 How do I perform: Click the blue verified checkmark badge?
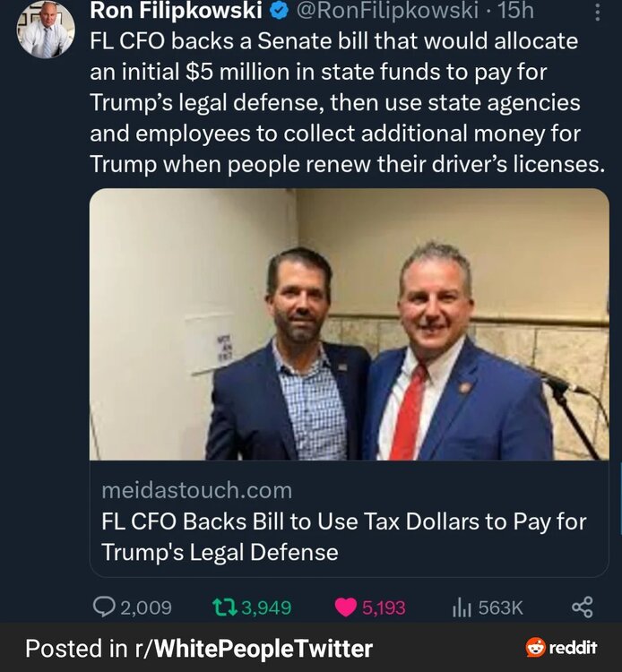[279, 12]
